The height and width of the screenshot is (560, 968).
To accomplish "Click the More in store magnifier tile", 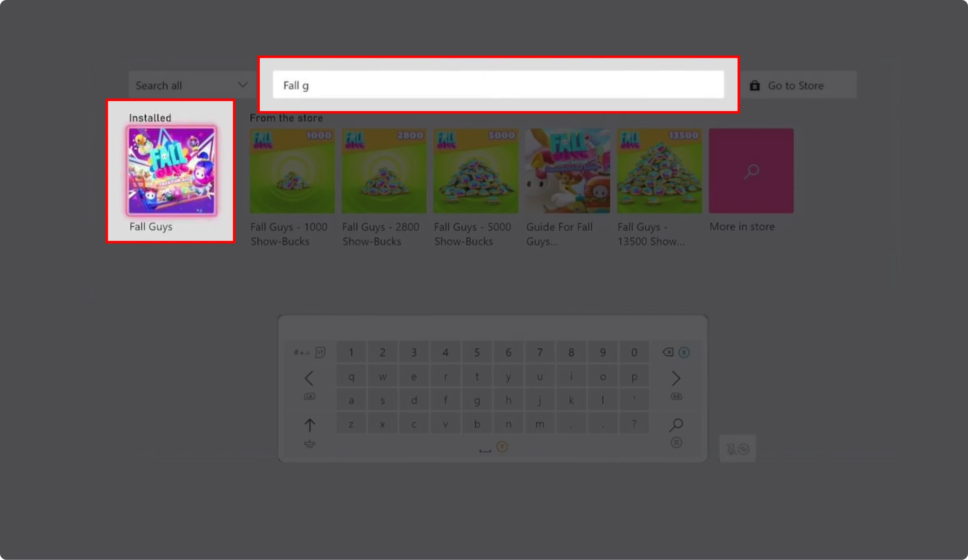I will click(751, 171).
